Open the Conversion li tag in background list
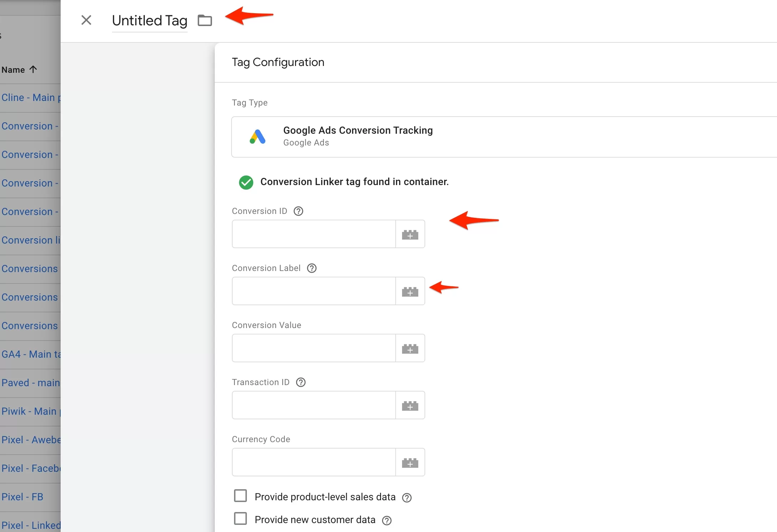The width and height of the screenshot is (777, 532). click(x=31, y=240)
